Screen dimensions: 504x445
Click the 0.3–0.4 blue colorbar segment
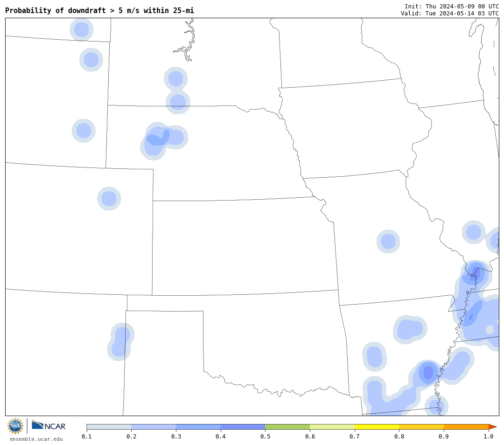pos(198,427)
